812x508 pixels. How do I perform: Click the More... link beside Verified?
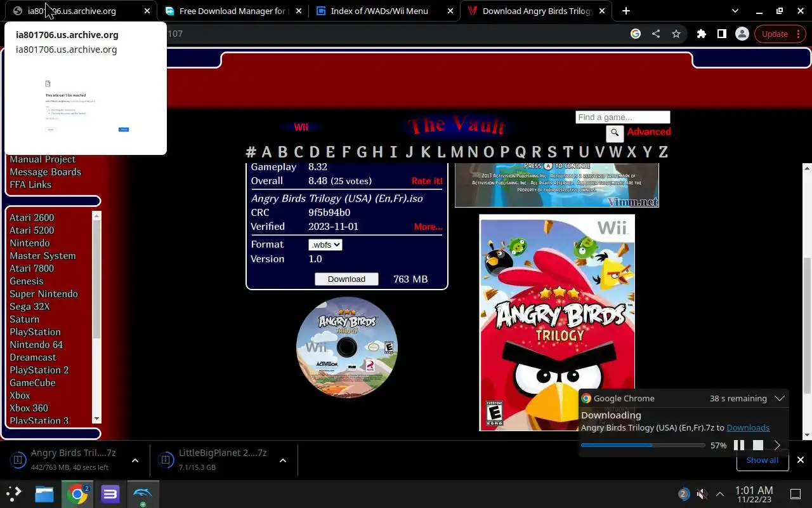[x=428, y=227]
